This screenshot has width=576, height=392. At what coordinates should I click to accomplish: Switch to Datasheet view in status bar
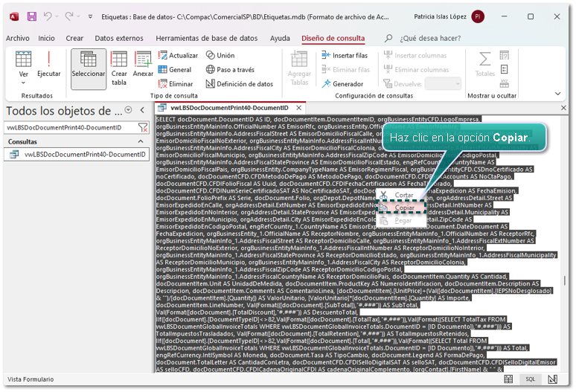[508, 379]
